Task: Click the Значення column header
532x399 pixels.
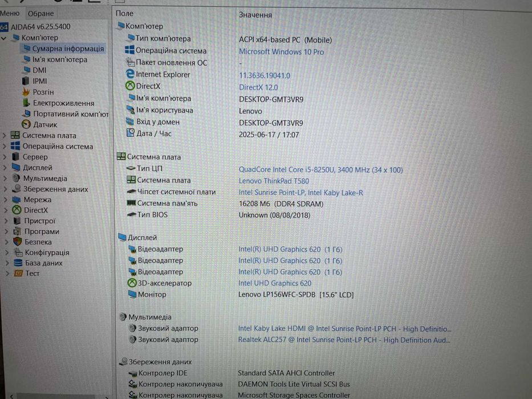Action: point(255,15)
